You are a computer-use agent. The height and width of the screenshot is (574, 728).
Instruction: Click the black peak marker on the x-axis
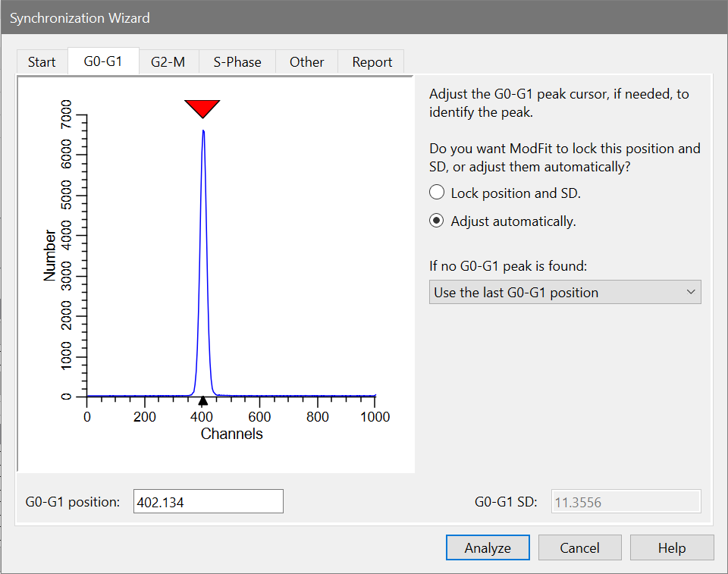click(202, 401)
